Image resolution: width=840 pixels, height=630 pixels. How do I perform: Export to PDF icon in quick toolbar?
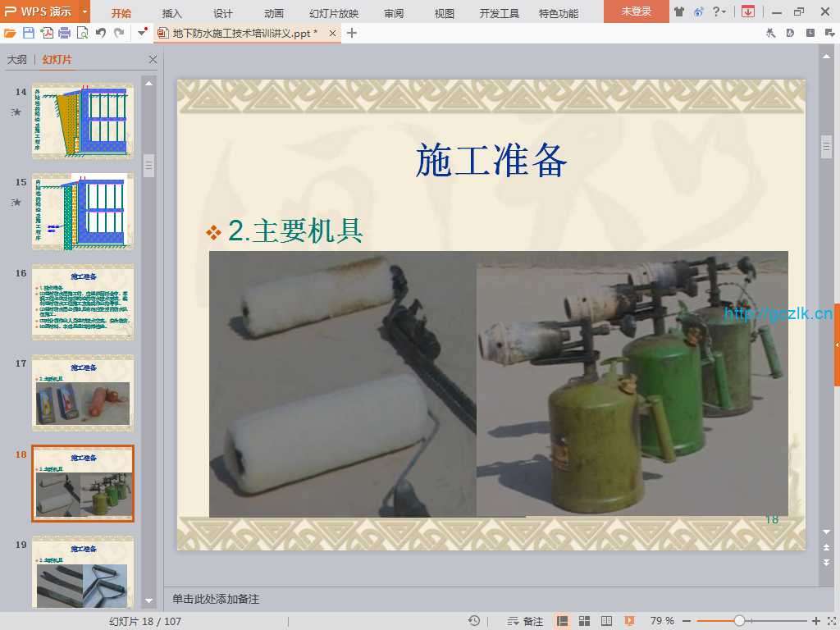[47, 33]
